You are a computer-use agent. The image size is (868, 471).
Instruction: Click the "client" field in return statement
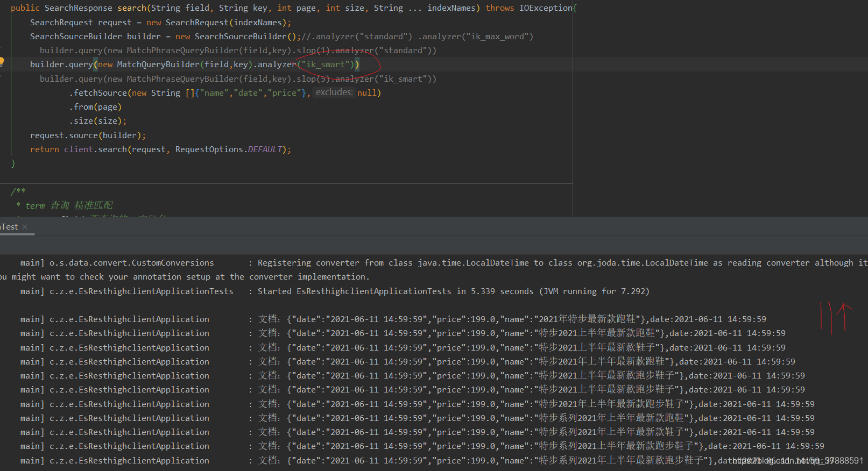(79, 149)
